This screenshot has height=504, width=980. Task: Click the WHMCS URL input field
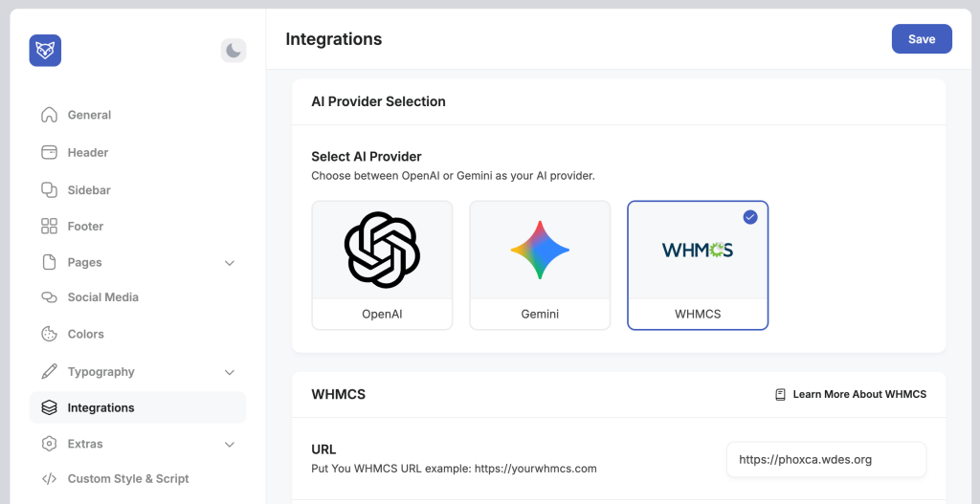click(826, 459)
